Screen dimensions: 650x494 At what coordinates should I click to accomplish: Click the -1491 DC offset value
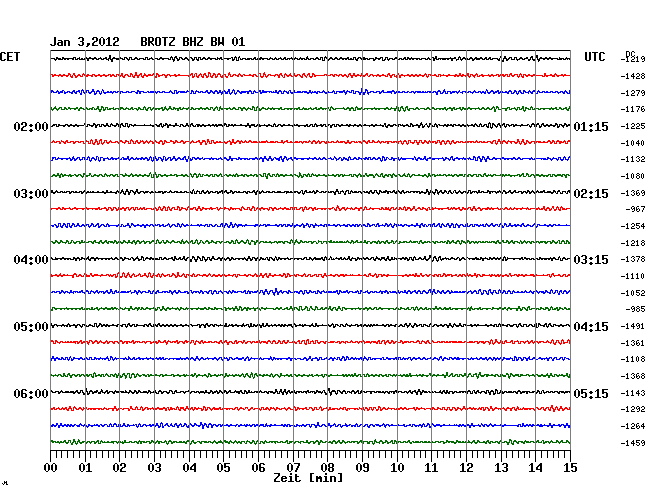632,326
